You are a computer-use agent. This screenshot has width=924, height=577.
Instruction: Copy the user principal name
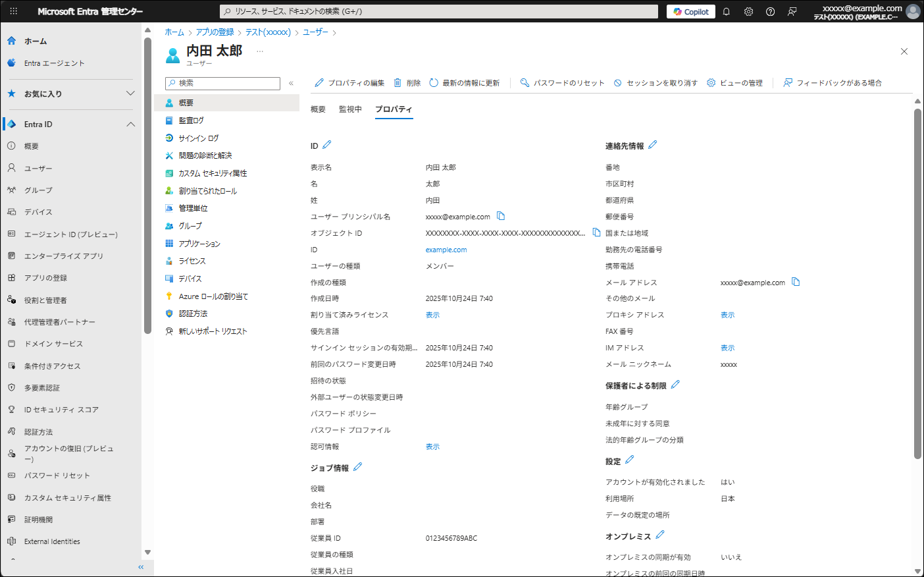(x=501, y=216)
